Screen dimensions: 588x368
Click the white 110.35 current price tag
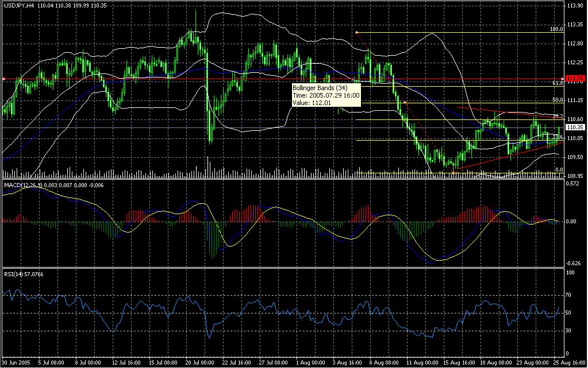(575, 127)
